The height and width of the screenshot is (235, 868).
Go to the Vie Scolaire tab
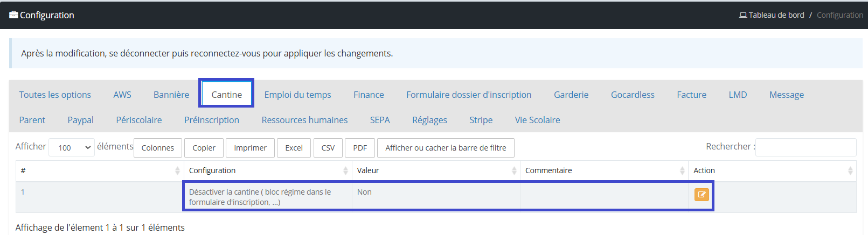click(537, 120)
